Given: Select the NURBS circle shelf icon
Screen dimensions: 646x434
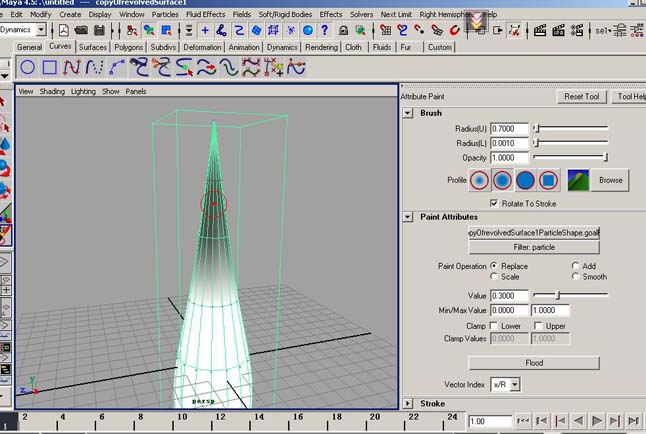Looking at the screenshot, I should tap(28, 67).
